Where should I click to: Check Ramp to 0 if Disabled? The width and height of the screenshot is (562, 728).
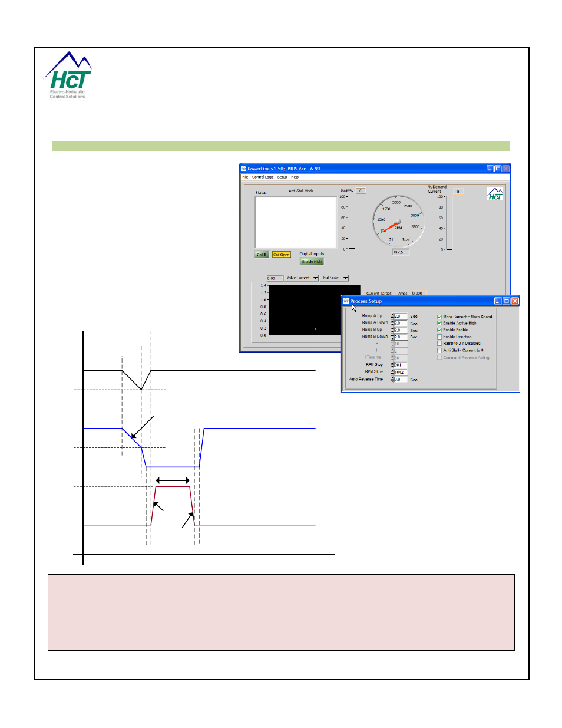coord(439,343)
